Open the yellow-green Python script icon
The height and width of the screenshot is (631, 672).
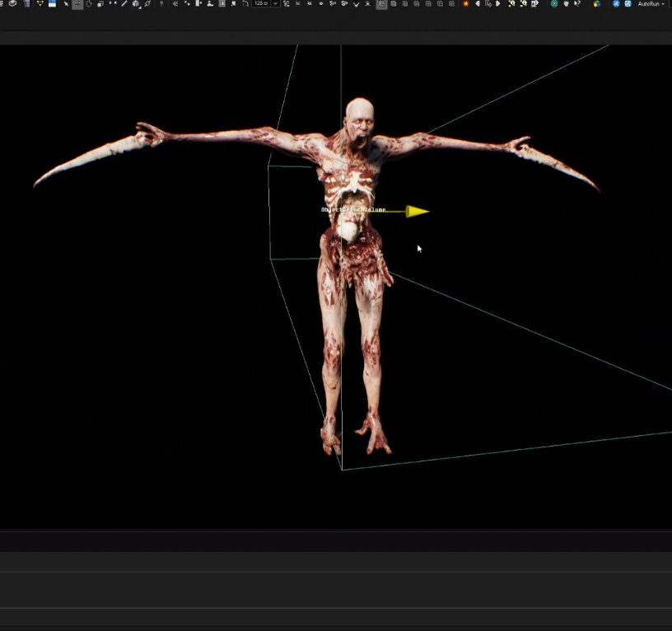click(596, 4)
